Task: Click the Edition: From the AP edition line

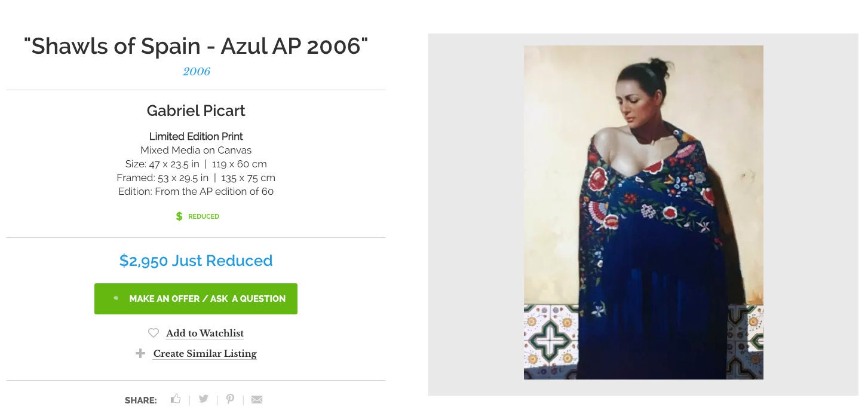Action: [196, 191]
